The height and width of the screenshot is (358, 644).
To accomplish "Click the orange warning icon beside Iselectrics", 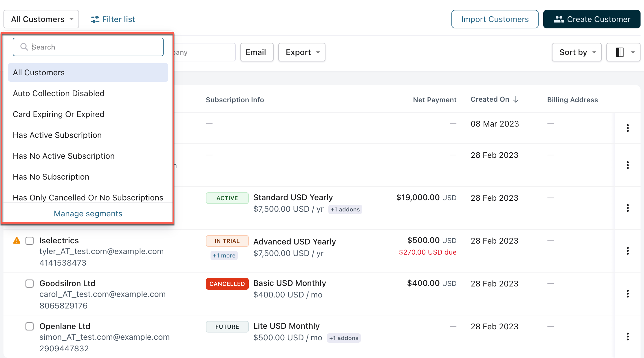I will (x=17, y=240).
